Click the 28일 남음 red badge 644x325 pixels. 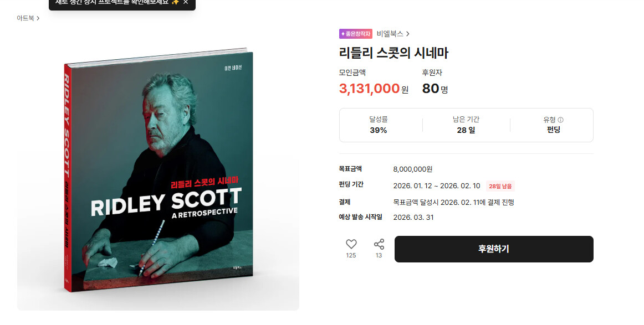tap(500, 186)
